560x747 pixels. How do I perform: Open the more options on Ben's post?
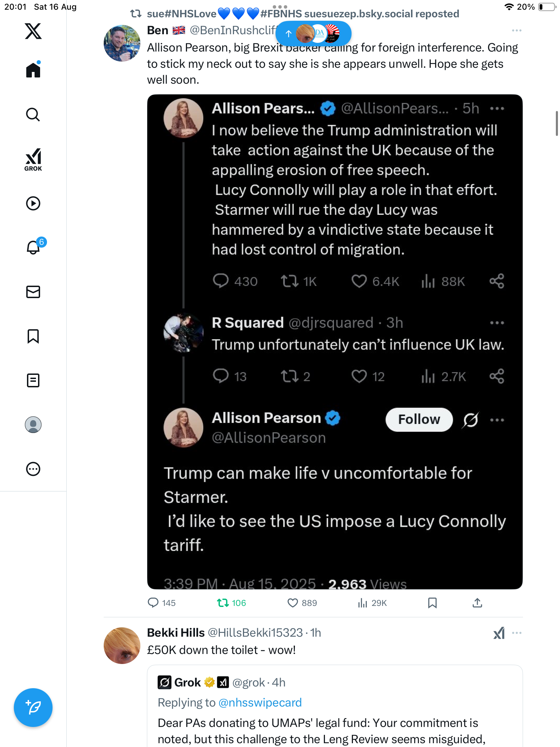pyautogui.click(x=516, y=30)
